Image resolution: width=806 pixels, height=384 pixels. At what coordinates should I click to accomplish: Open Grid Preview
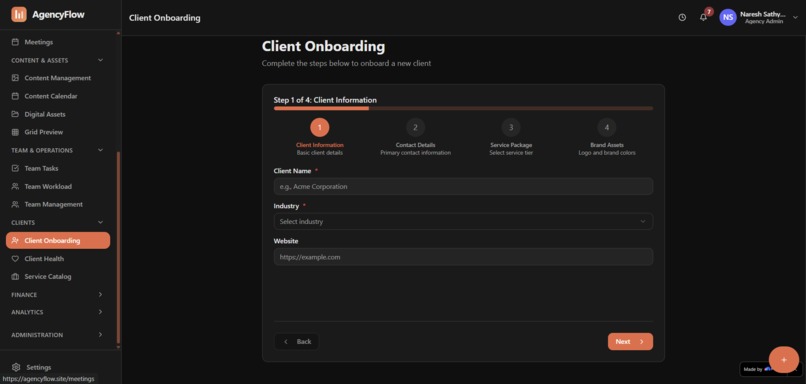point(58,132)
